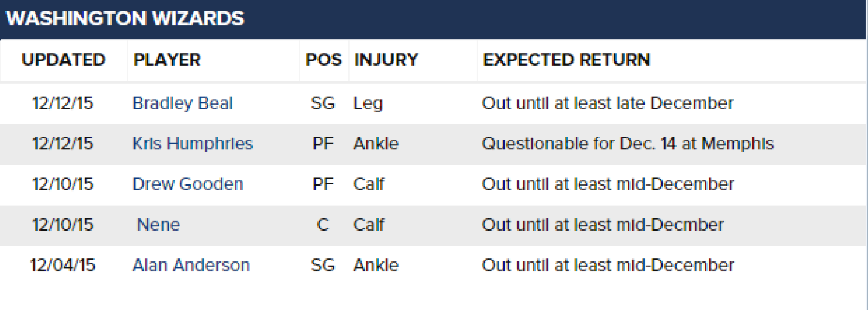Click the Washington Wizards title bar
This screenshot has width=868, height=310.
pyautogui.click(x=433, y=19)
